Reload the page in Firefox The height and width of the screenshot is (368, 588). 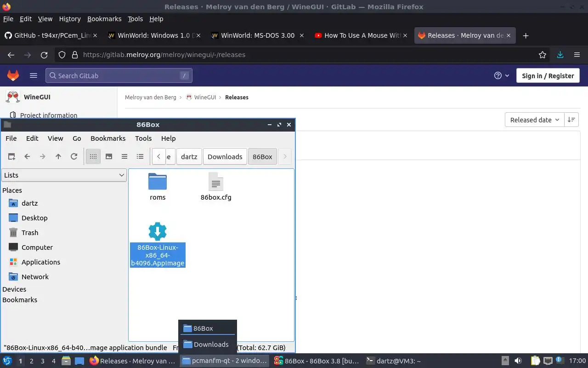44,55
